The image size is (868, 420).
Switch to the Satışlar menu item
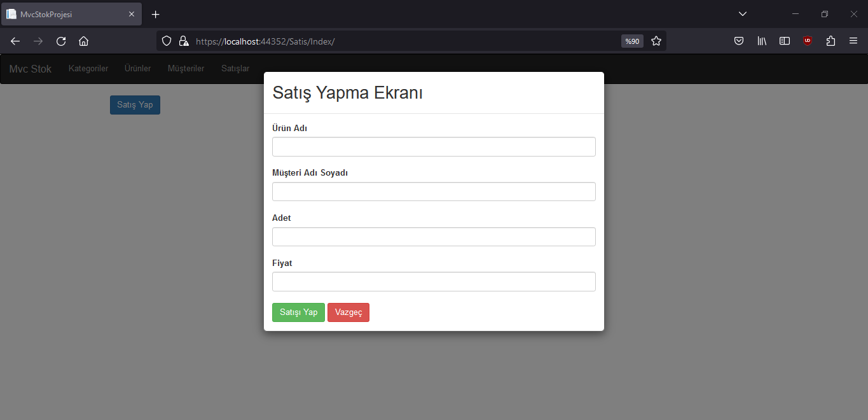[x=235, y=68]
